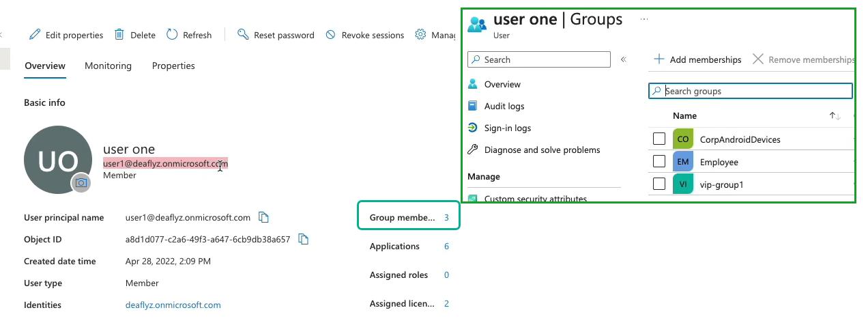Open Audit logs in side menu
868x323 pixels.
pyautogui.click(x=504, y=107)
